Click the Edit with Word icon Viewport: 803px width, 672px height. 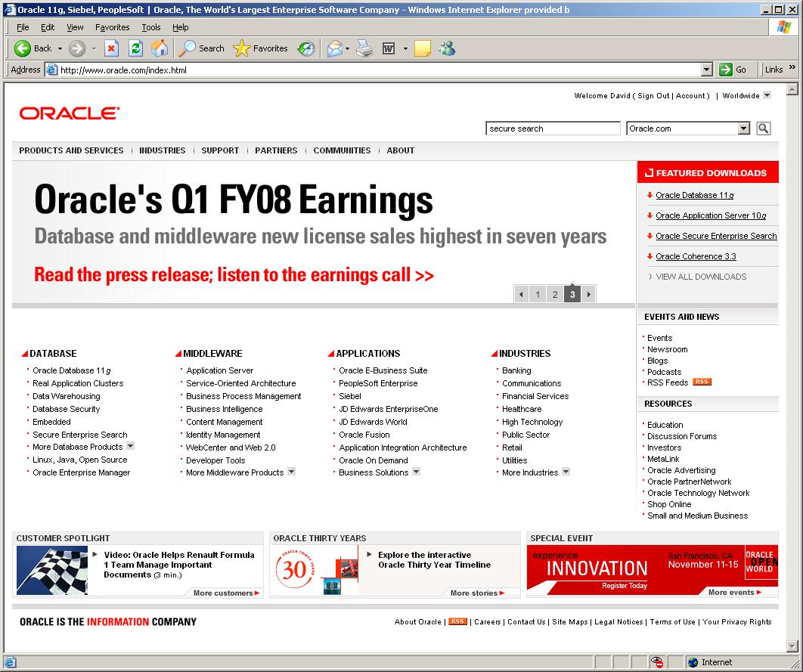tap(389, 48)
